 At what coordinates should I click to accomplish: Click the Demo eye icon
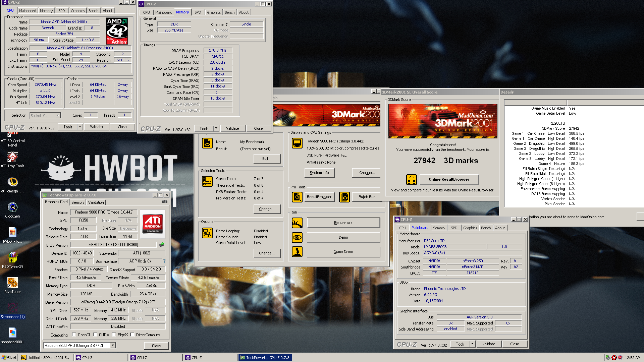[297, 238]
